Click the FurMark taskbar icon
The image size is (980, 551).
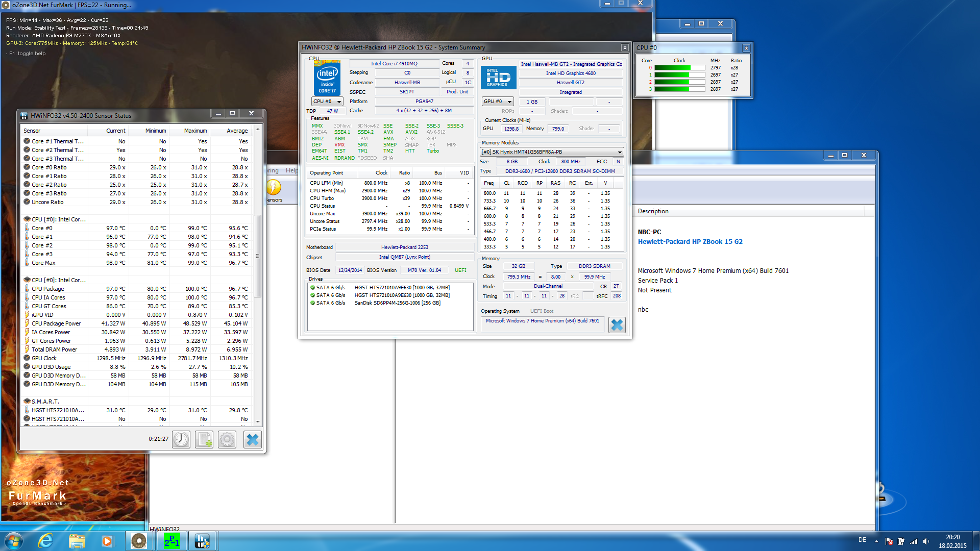coord(139,541)
